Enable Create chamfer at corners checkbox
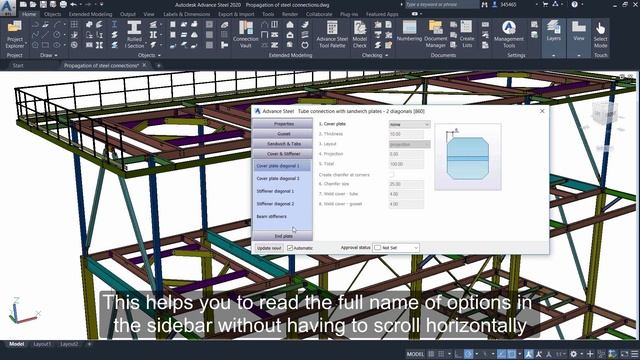 pyautogui.click(x=391, y=175)
